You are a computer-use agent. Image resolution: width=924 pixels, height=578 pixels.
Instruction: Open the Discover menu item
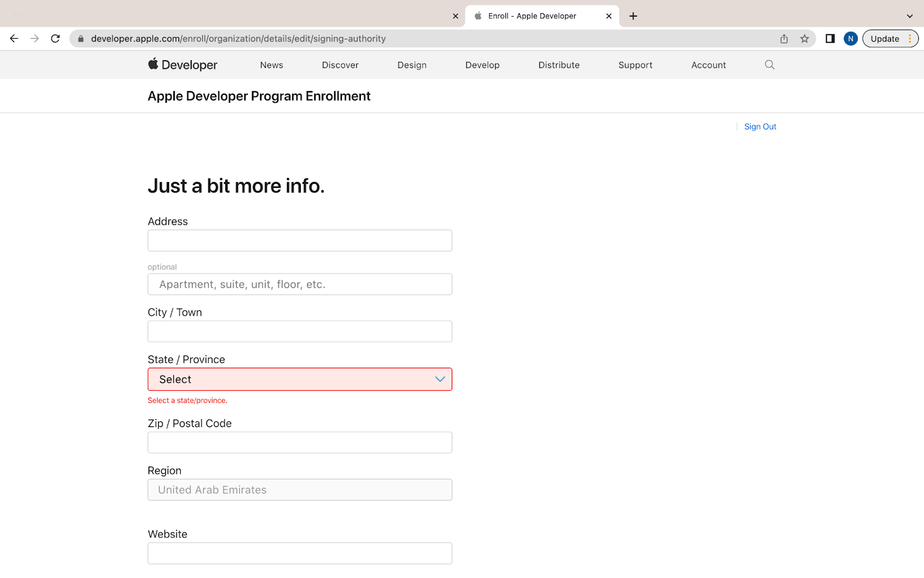click(x=340, y=65)
